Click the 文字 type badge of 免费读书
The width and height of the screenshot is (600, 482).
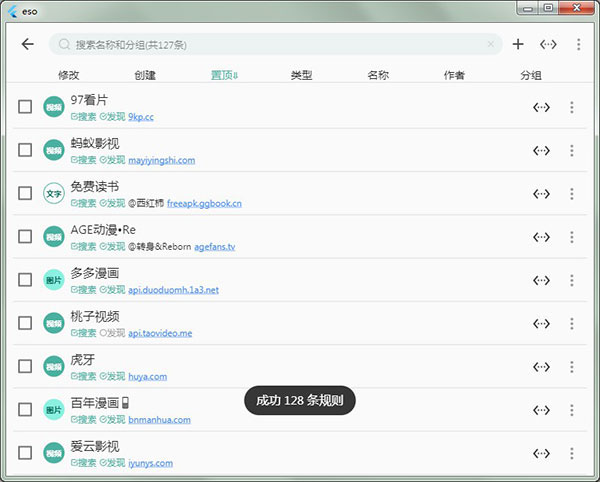[x=54, y=193]
